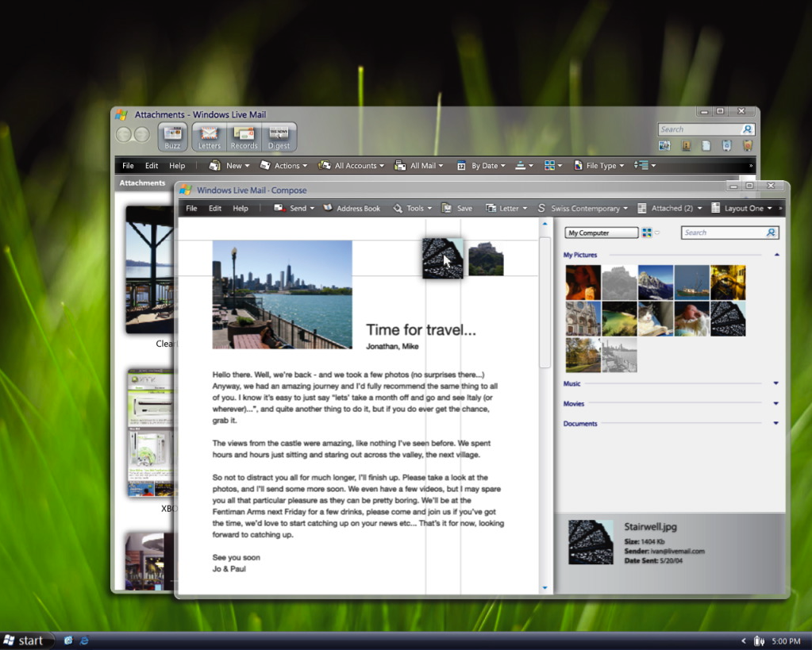Click the blank page icon below Attachments search
The height and width of the screenshot is (650, 812).
pos(706,145)
